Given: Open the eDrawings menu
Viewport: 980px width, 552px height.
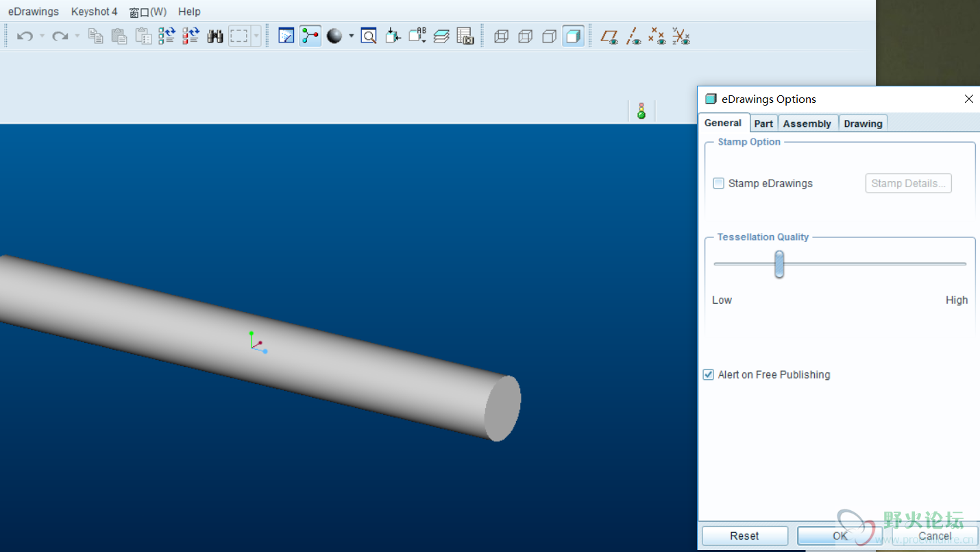Looking at the screenshot, I should (x=34, y=12).
